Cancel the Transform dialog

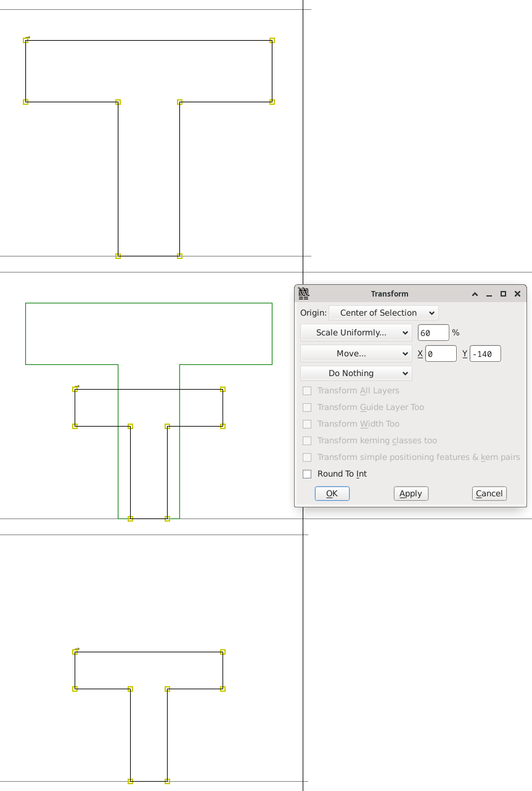[x=489, y=493]
